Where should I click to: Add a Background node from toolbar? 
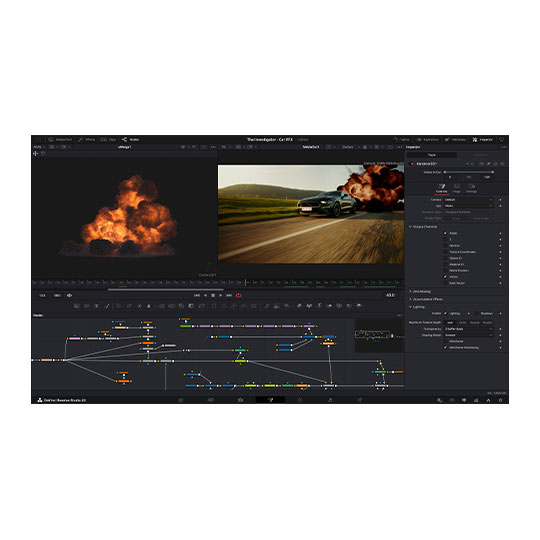point(77,306)
